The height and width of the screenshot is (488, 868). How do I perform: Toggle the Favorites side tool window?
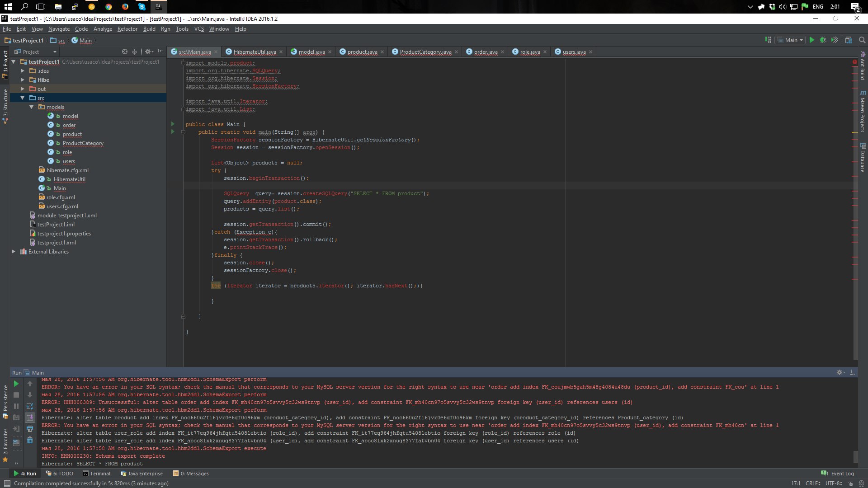[x=5, y=446]
